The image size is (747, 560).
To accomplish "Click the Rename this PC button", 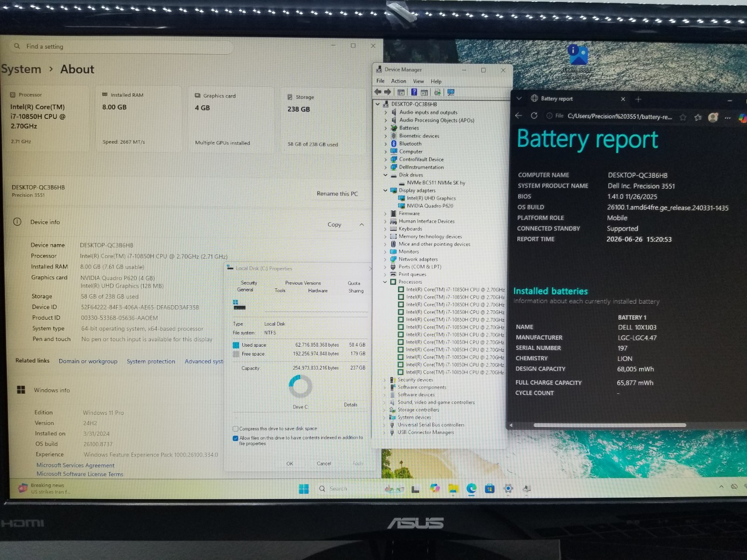I will pos(337,194).
